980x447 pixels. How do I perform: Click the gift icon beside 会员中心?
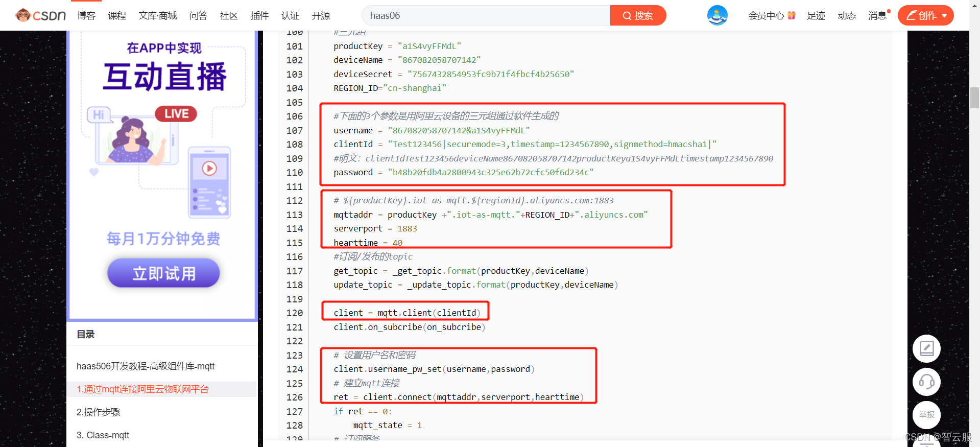pyautogui.click(x=792, y=15)
